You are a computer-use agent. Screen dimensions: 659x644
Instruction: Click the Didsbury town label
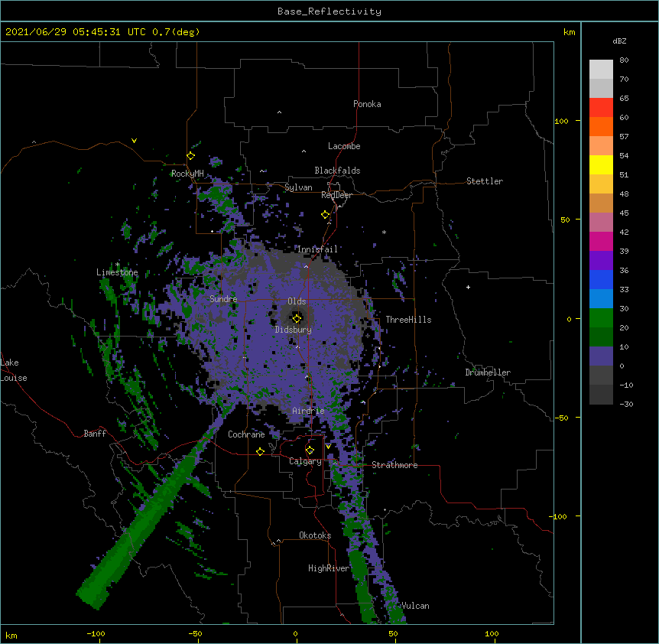click(294, 330)
